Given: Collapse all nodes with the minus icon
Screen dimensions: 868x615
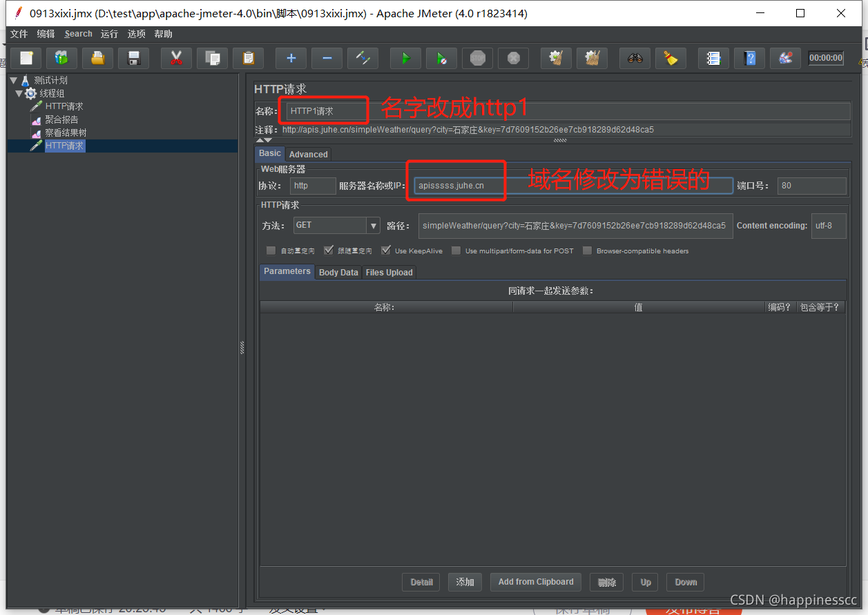Looking at the screenshot, I should (x=327, y=58).
